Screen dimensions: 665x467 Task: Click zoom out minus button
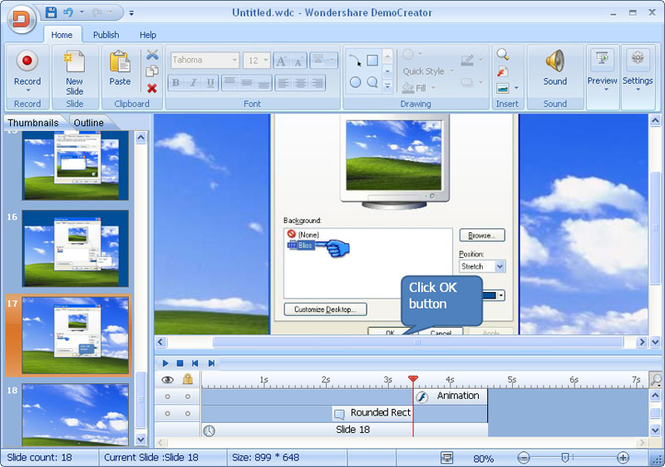pos(524,458)
